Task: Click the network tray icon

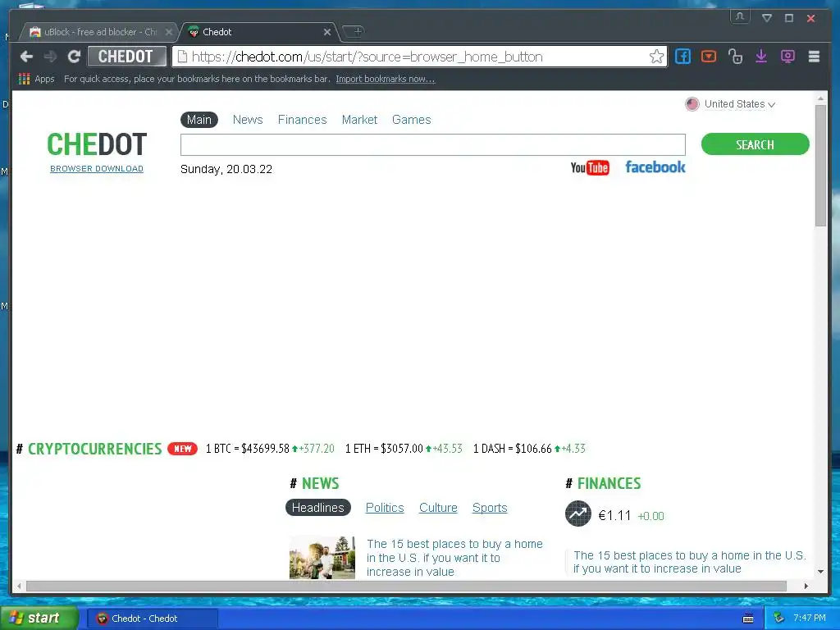Action: 779,619
